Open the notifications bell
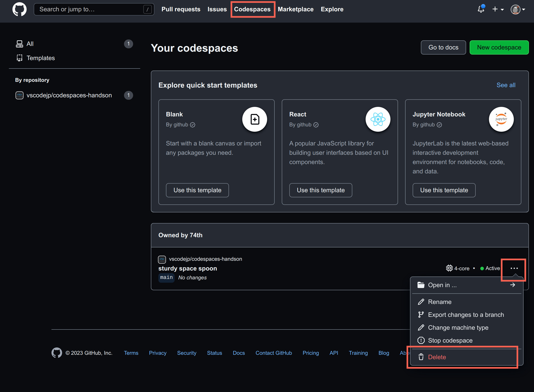 (x=481, y=9)
